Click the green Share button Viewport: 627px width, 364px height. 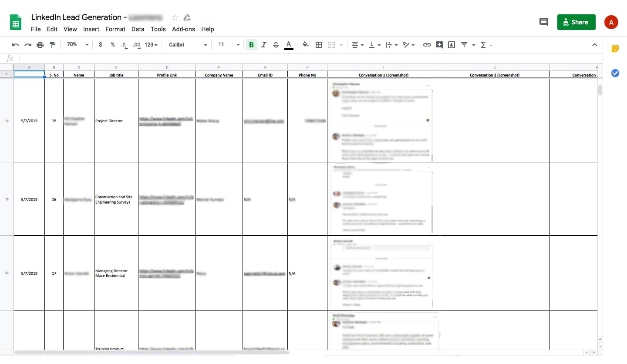pos(576,22)
